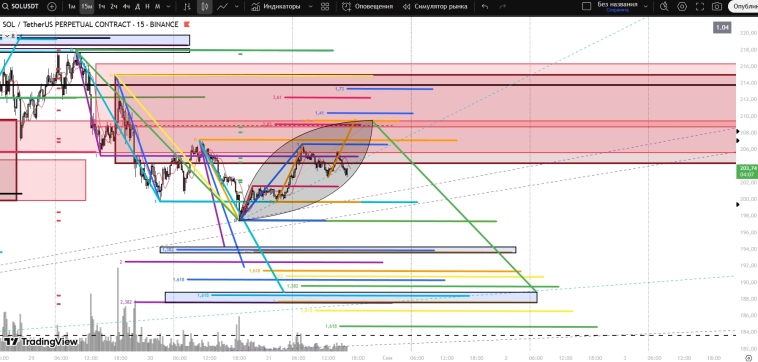
Task: Toggle fullscreen mode icon
Action: [x=700, y=6]
